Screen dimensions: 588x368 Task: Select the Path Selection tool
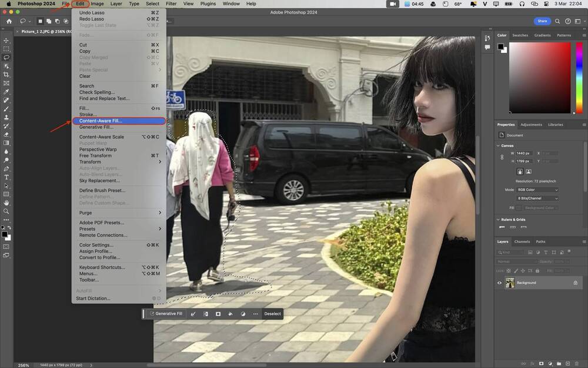[6, 186]
